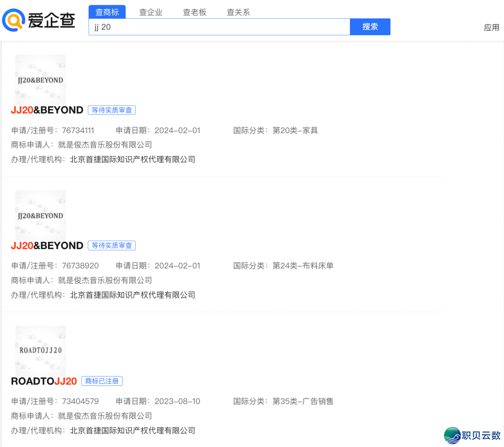Select registration number 76734111
Screen dimensions: 504x447
[x=78, y=131]
